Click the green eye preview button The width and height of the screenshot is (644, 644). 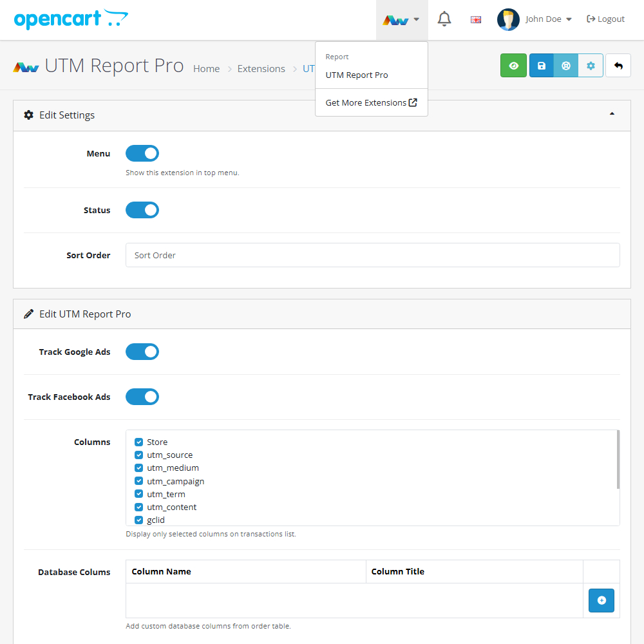(x=513, y=66)
